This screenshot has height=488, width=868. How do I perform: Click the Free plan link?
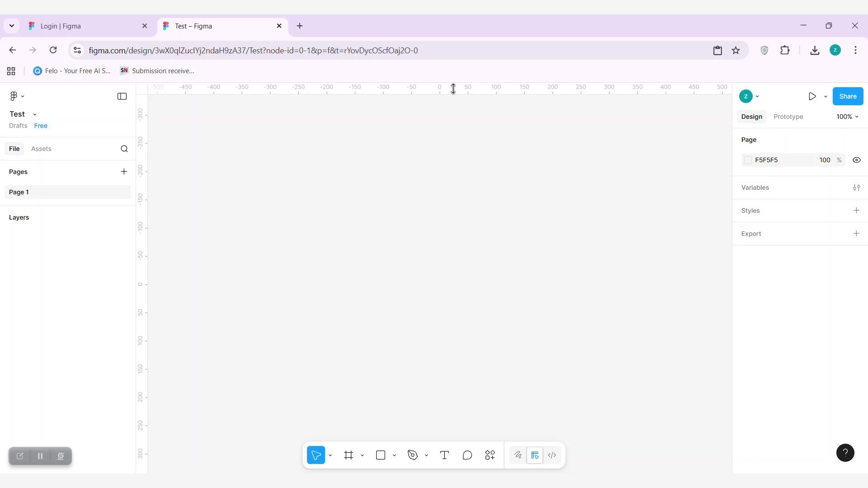point(41,126)
